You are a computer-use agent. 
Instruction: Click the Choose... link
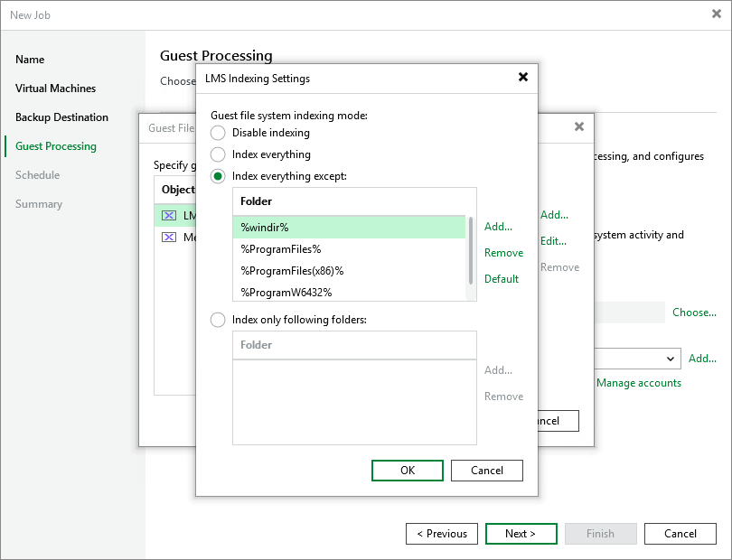[694, 313]
